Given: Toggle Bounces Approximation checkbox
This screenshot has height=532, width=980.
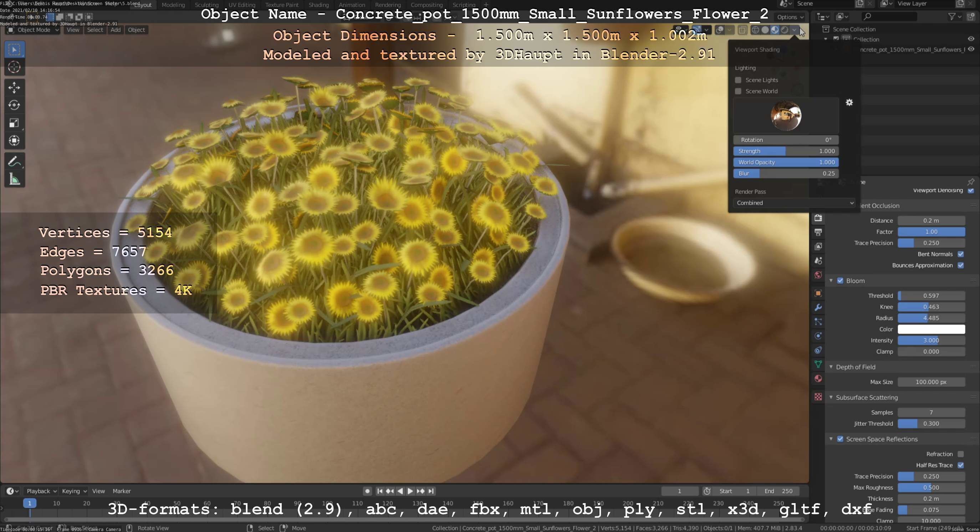Looking at the screenshot, I should (961, 265).
